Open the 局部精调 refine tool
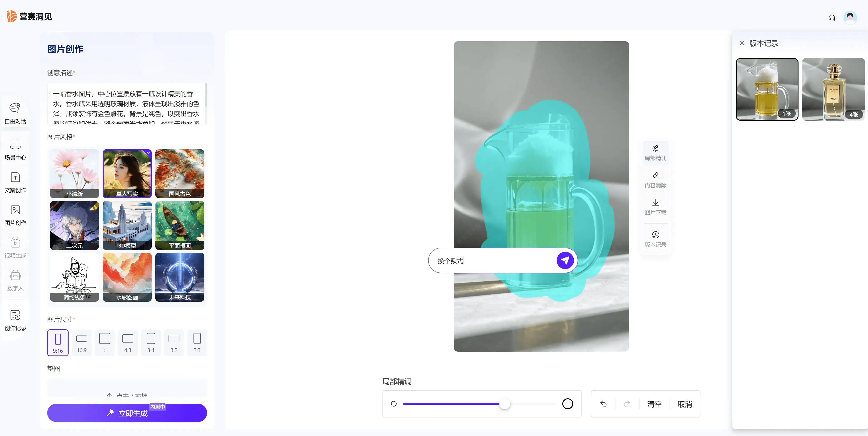This screenshot has height=436, width=868. [655, 152]
